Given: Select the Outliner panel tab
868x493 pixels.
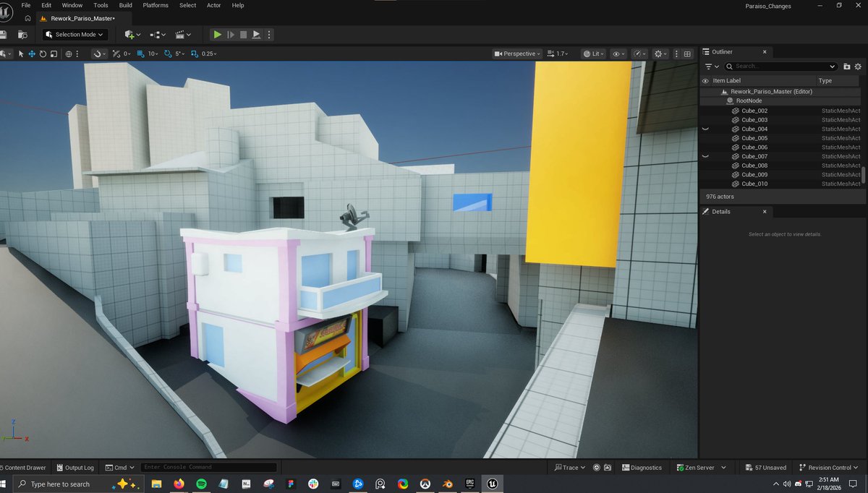Looking at the screenshot, I should click(x=722, y=52).
